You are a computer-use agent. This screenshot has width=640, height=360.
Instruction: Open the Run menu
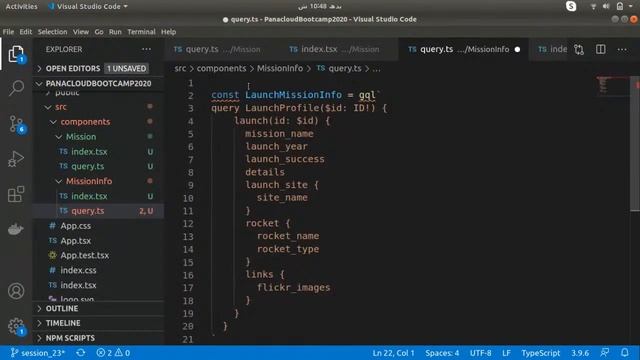coord(115,32)
